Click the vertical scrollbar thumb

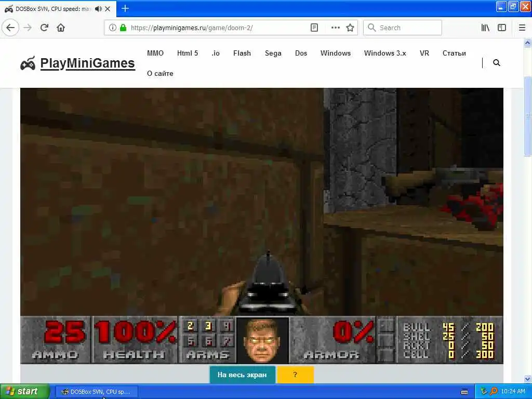point(527,117)
